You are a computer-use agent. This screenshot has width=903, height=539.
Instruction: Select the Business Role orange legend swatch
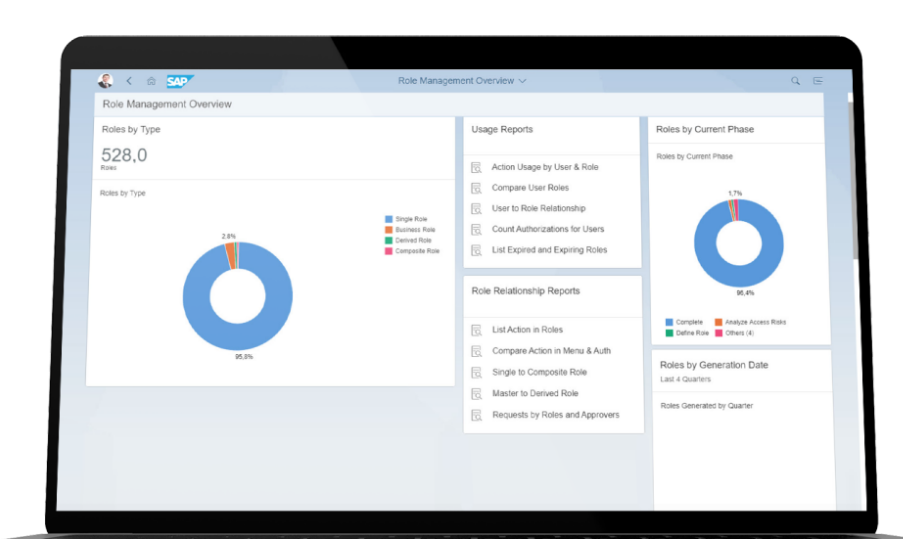pyautogui.click(x=389, y=230)
